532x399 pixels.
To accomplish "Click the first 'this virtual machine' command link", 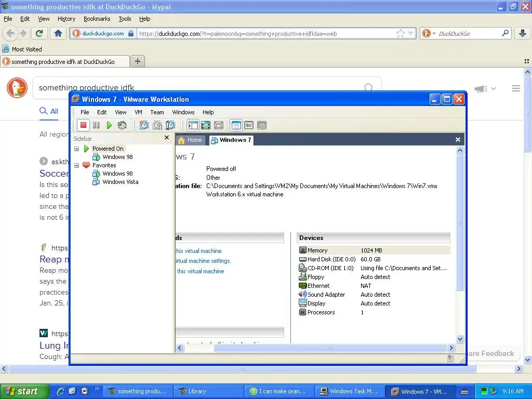I will pyautogui.click(x=198, y=251).
